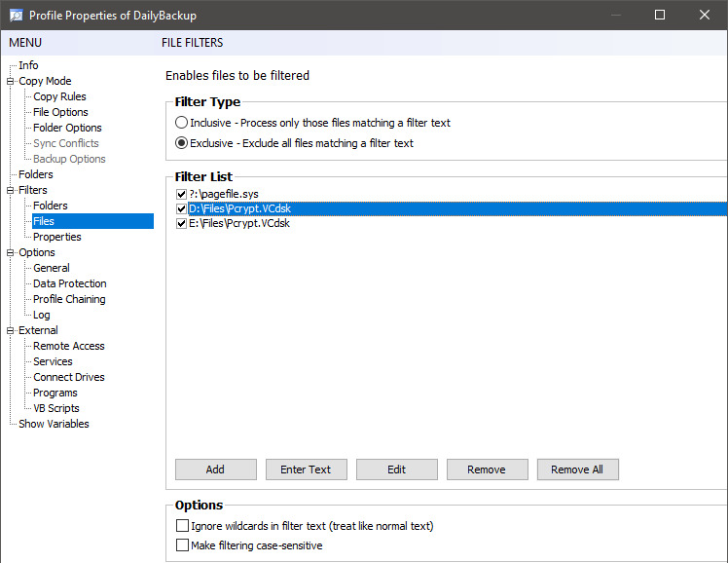Enable Make filtering case-sensitive option
This screenshot has height=563, width=728.
[182, 545]
